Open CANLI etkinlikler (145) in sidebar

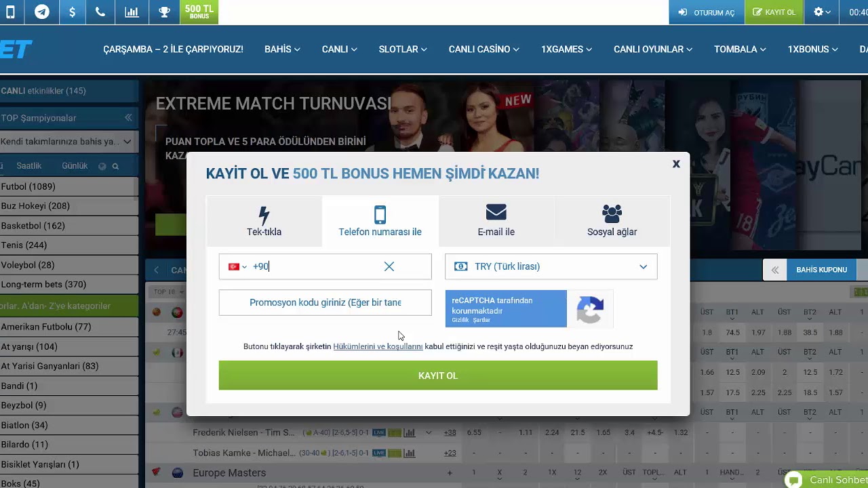(68, 91)
